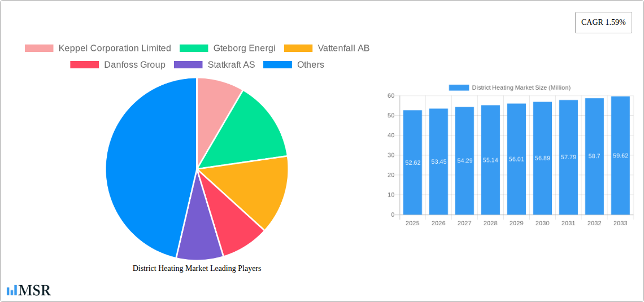The width and height of the screenshot is (644, 302).
Task: Click the 2030 bar showing 56.89
Action: tap(542, 159)
